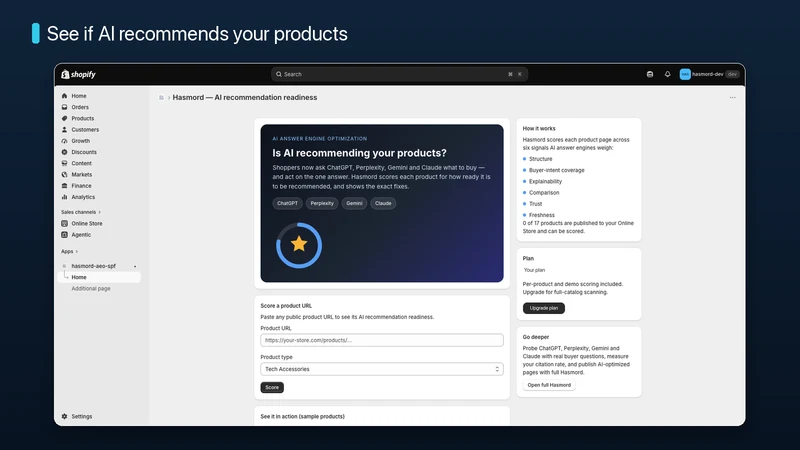Click the Content icon in sidebar
Screen dimensions: 800x450
64,163
